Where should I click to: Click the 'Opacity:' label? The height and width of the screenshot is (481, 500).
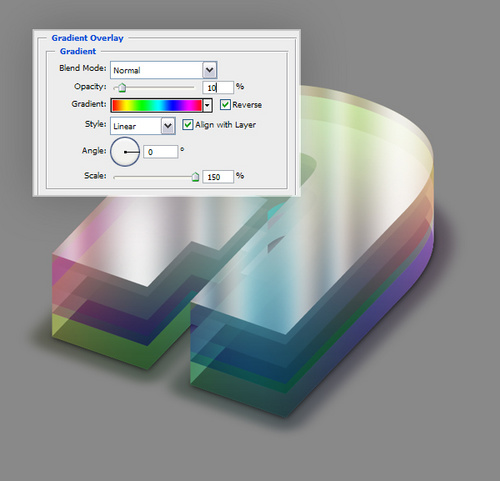90,87
